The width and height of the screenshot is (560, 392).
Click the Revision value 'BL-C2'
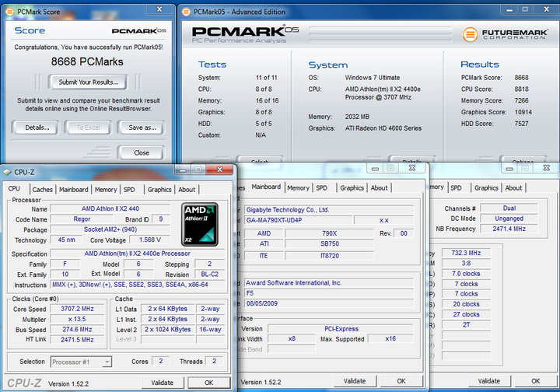pos(210,275)
